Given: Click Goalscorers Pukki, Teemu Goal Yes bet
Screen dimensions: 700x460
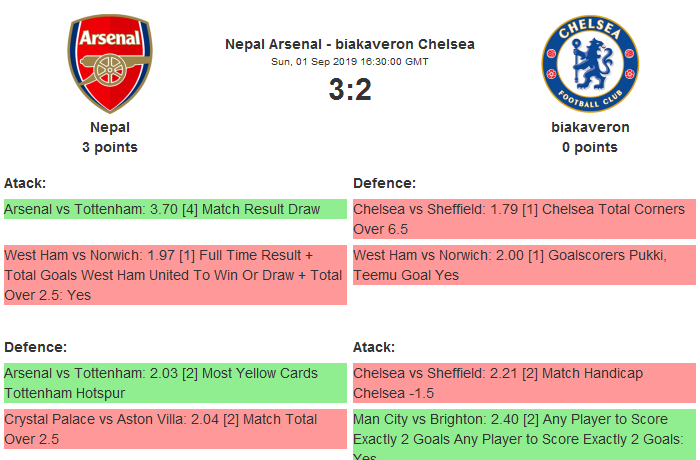Looking at the screenshot, I should pyautogui.click(x=524, y=265).
